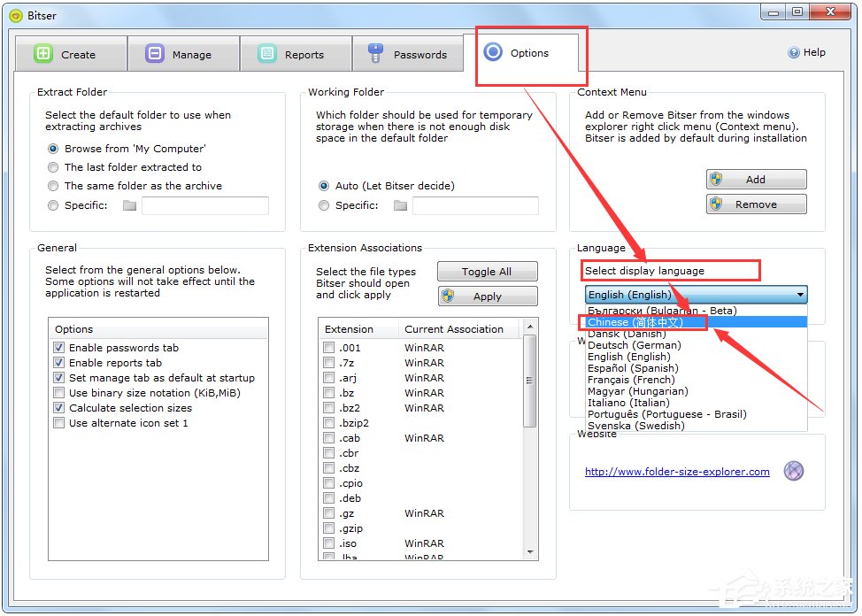Click the purple Manage tab icon
Image resolution: width=862 pixels, height=616 pixels.
155,54
